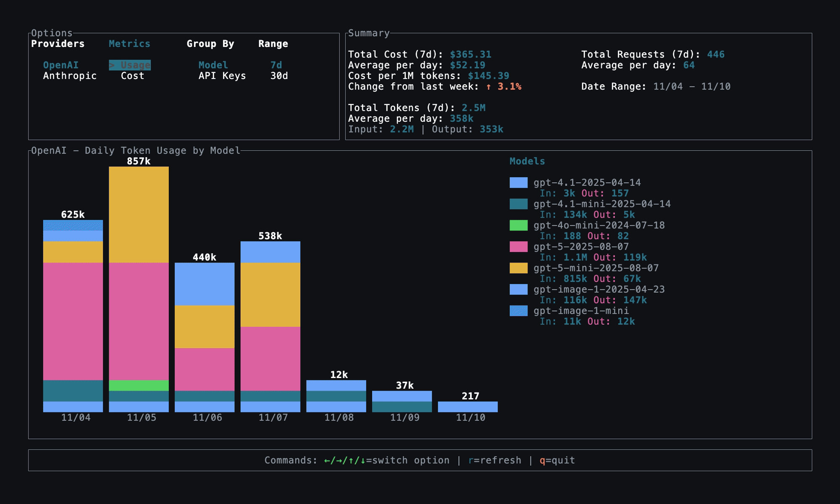840x504 pixels.
Task: Click the pink gpt-5-2025-08-07 legend marker
Action: coord(518,247)
